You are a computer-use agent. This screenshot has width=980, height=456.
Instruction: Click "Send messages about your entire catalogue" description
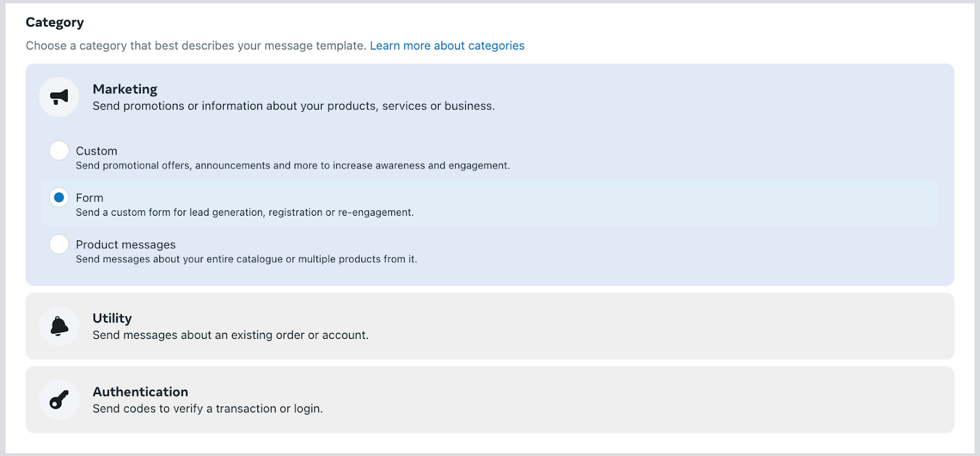coord(246,259)
